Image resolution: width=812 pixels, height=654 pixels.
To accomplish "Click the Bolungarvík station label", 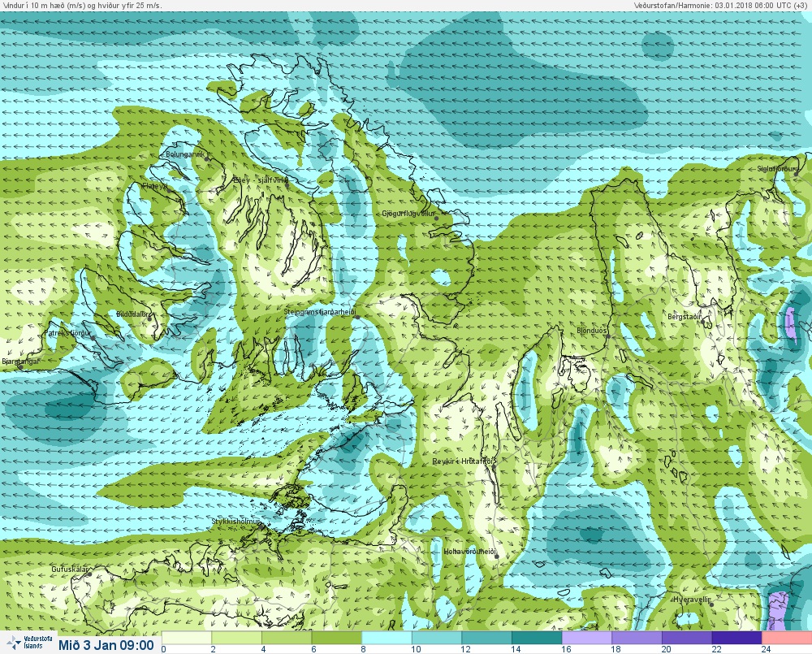I will click(x=185, y=154).
